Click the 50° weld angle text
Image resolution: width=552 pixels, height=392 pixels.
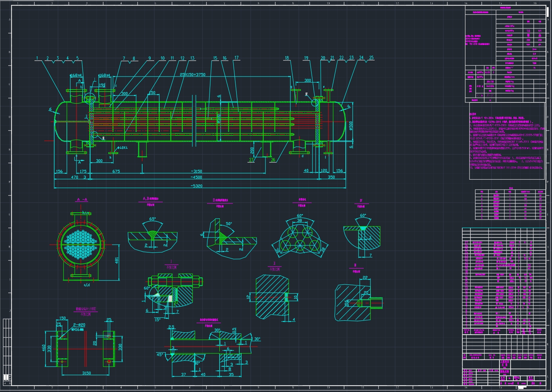click(229, 224)
